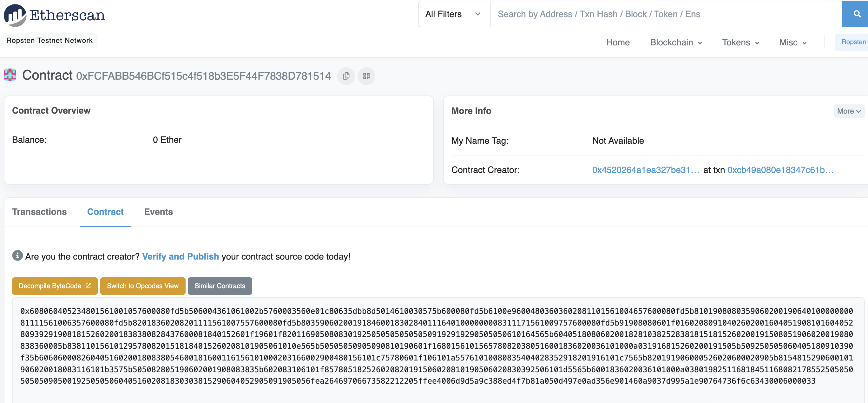Show the address QR code
This screenshot has height=403, width=868.
pyautogui.click(x=366, y=76)
